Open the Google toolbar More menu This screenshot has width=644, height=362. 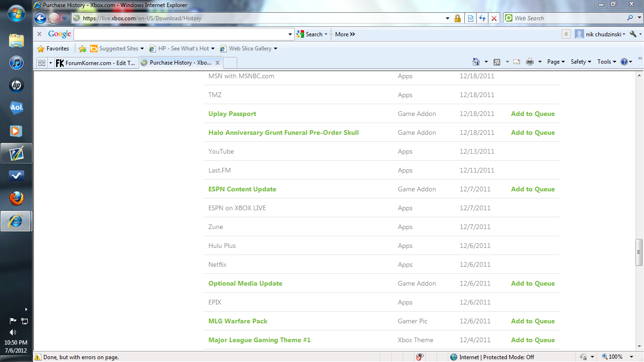point(345,34)
